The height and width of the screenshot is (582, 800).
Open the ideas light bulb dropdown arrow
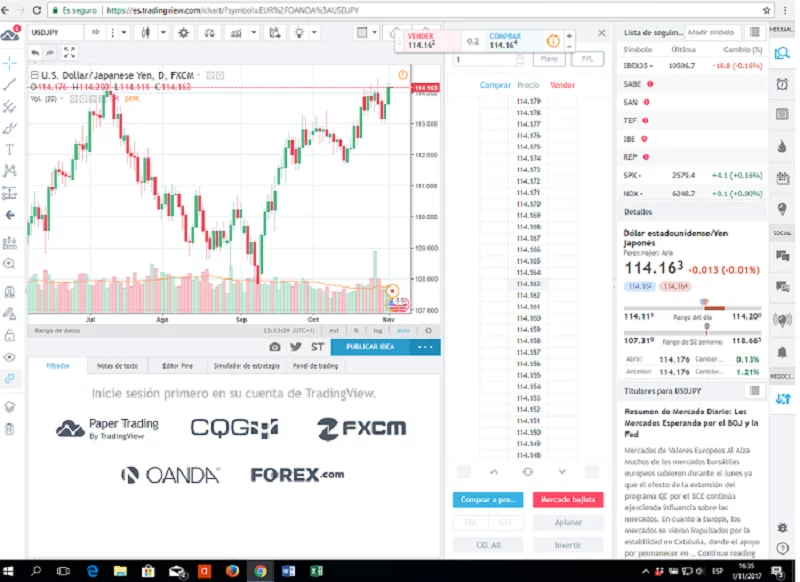pyautogui.click(x=314, y=33)
